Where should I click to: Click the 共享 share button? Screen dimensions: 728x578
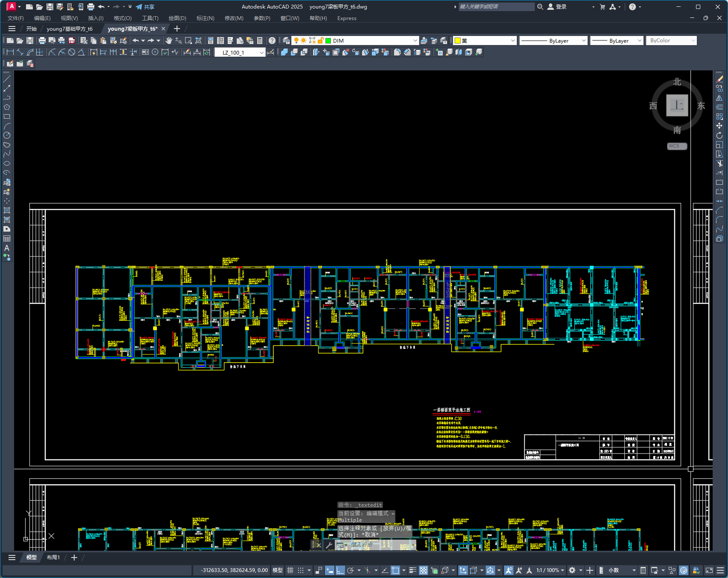pos(145,7)
